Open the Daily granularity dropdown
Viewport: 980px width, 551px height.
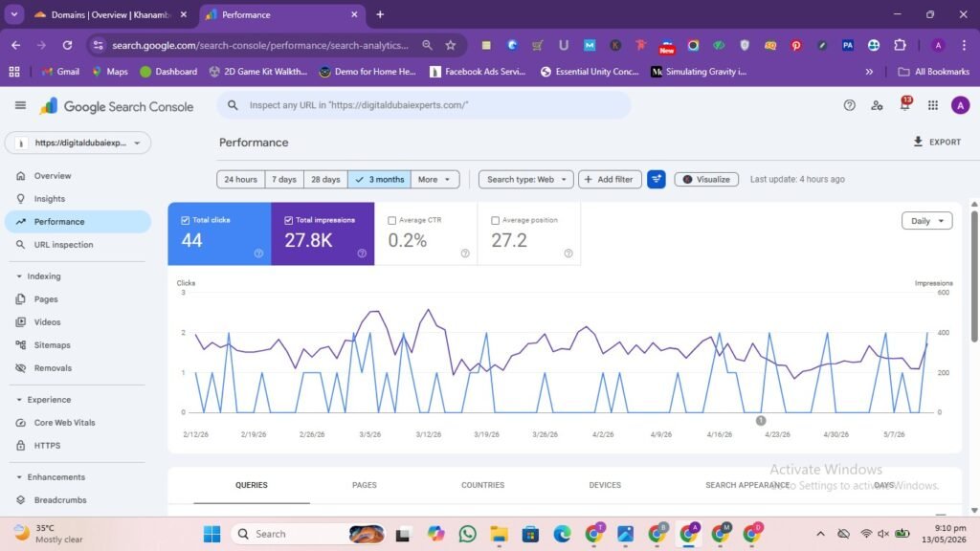[926, 221]
